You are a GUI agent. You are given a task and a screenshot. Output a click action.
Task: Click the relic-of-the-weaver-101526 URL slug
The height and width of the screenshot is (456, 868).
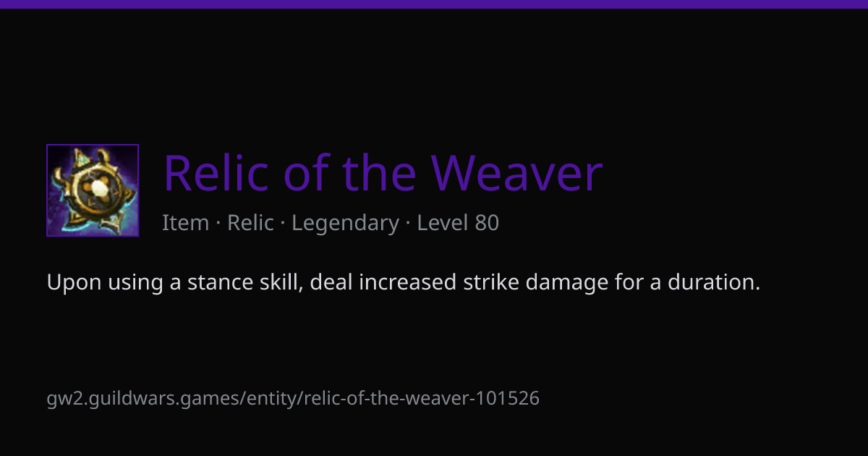(x=422, y=398)
